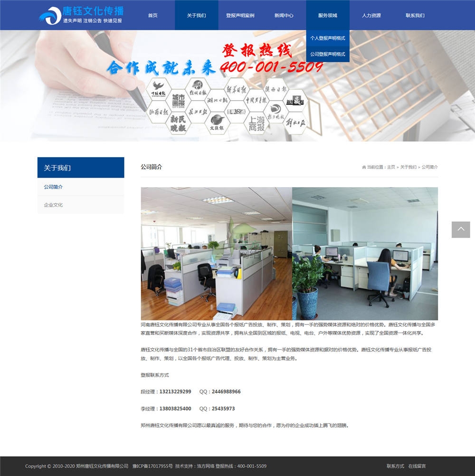
Task: Click the 新民晚报 newspaper hexagon logo
Action: point(180,123)
